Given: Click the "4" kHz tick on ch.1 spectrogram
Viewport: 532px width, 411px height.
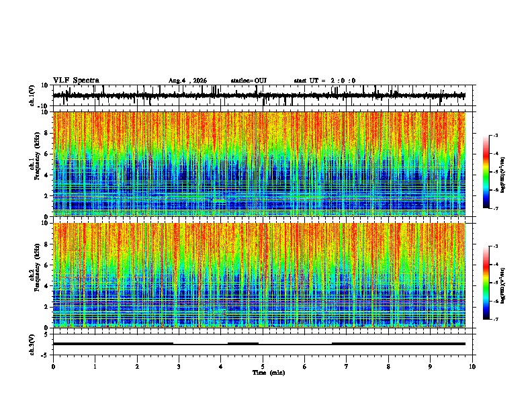Looking at the screenshot, I should pos(46,175).
